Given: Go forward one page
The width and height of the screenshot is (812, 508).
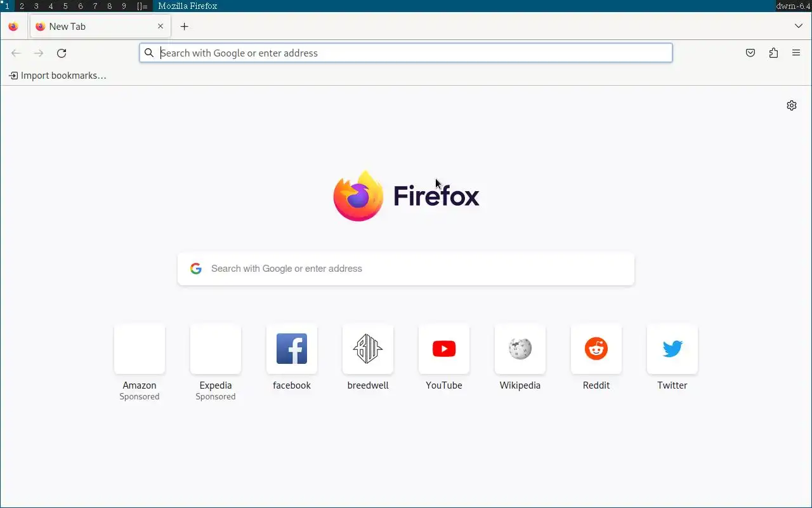Looking at the screenshot, I should pyautogui.click(x=39, y=53).
